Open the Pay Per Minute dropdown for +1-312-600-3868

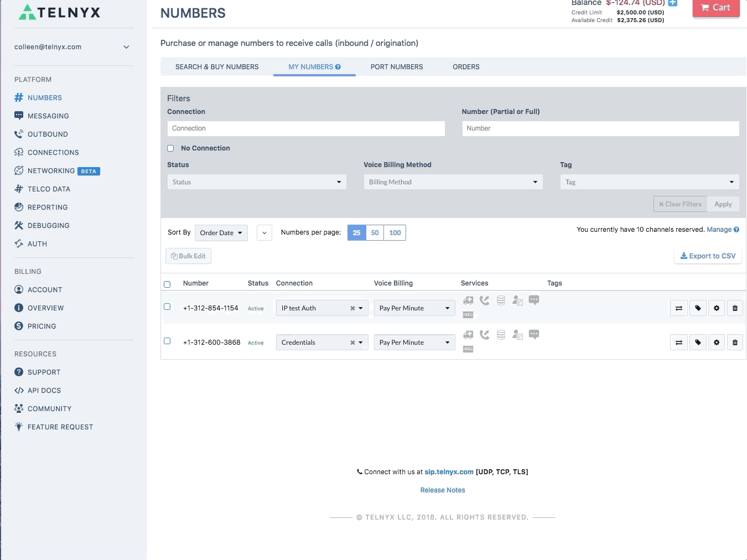pos(414,343)
